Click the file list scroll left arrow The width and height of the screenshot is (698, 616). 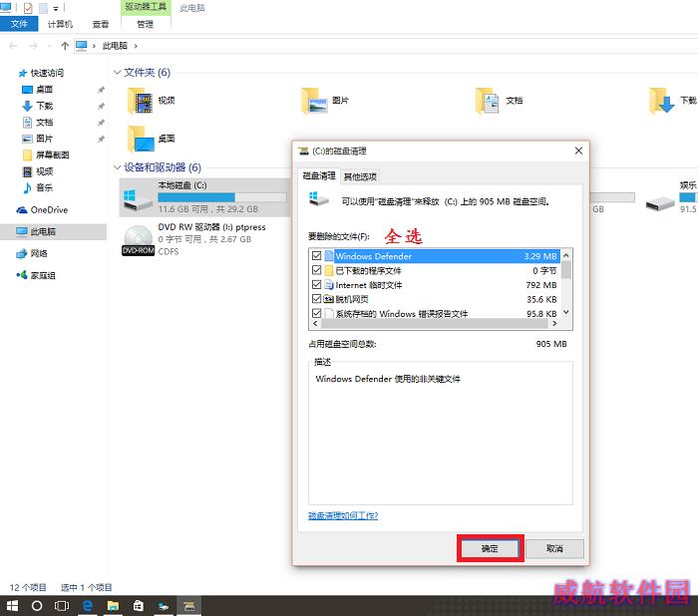(316, 324)
